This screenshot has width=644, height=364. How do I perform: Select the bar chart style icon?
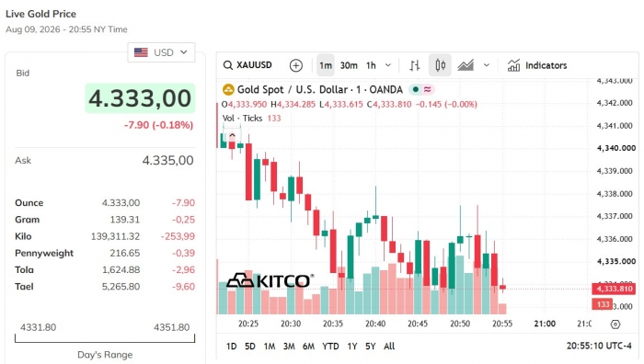pos(414,65)
